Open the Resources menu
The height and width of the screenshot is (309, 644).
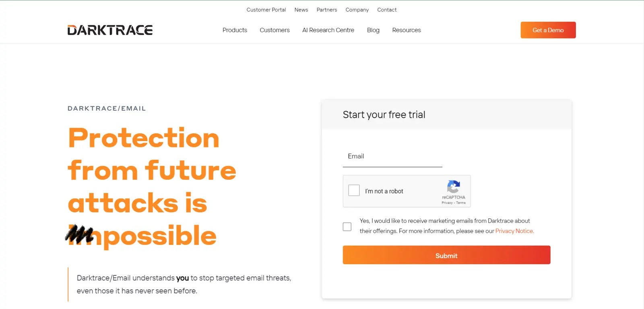(406, 30)
